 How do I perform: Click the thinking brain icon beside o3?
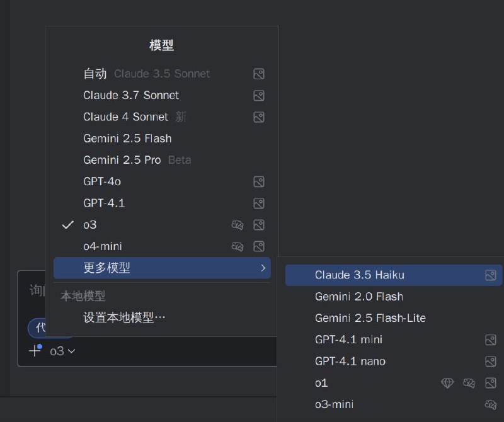click(x=238, y=225)
